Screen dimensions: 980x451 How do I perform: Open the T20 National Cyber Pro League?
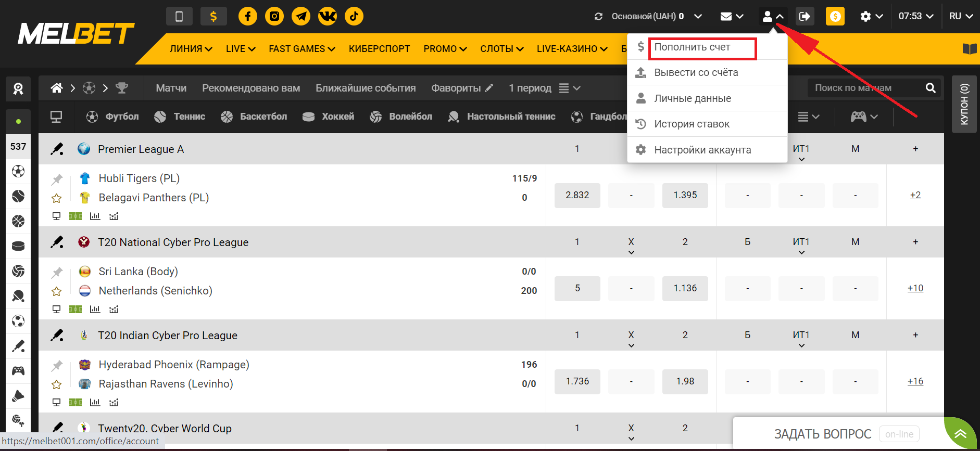coord(173,242)
